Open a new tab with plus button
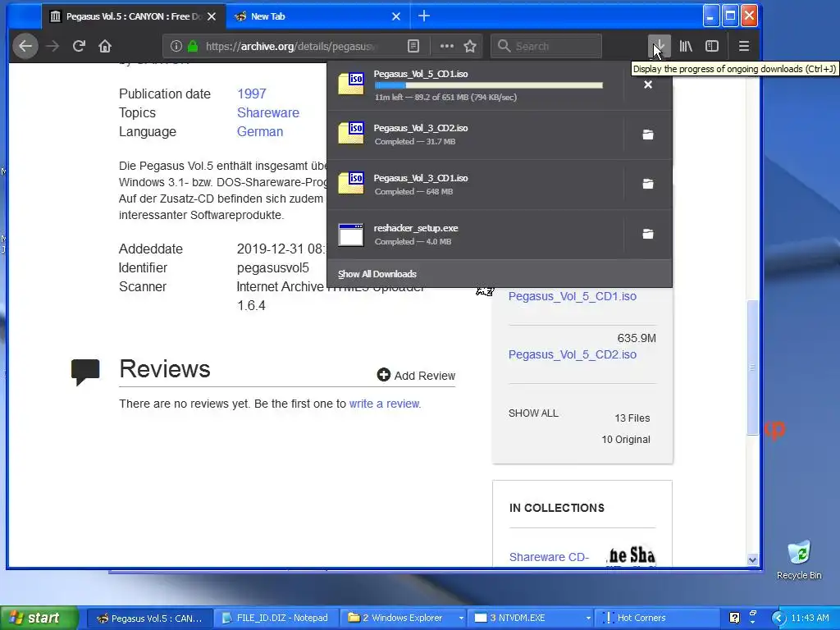The image size is (840, 630). point(424,16)
